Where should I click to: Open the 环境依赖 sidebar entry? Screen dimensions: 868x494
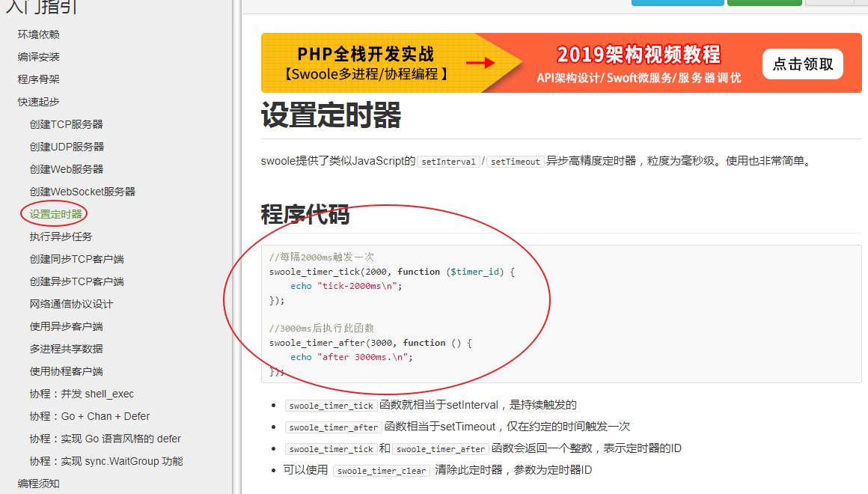coord(38,34)
